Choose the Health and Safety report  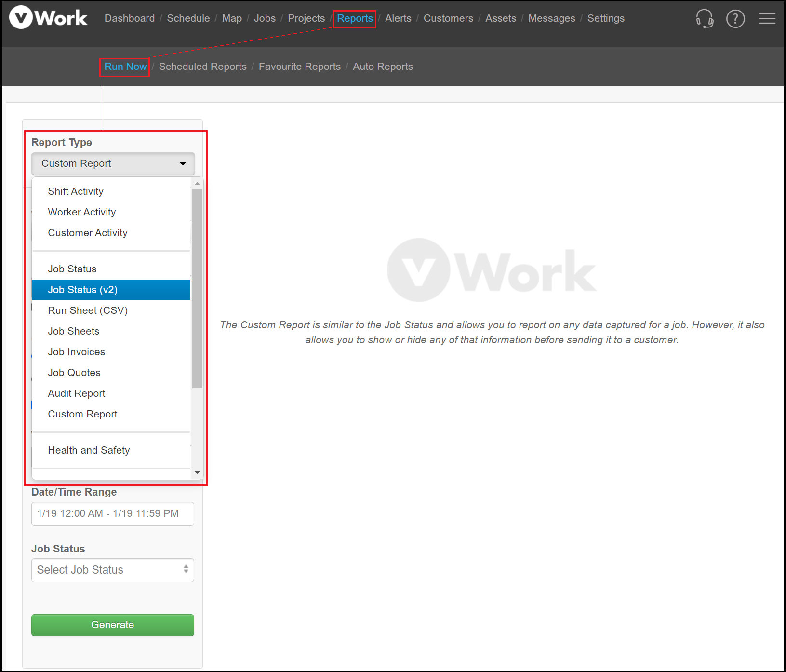89,450
